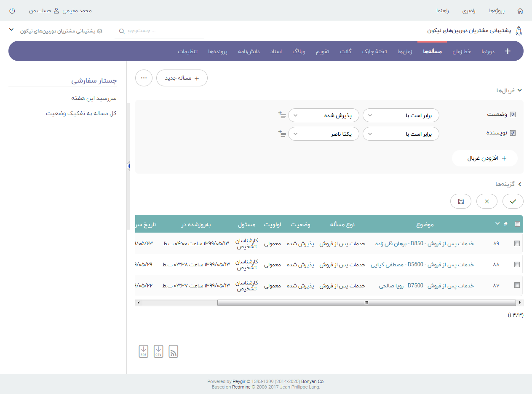Screen dimensions: 532x394
Task: Click add multiple values icon for وضعیت filter
Action: [282, 115]
